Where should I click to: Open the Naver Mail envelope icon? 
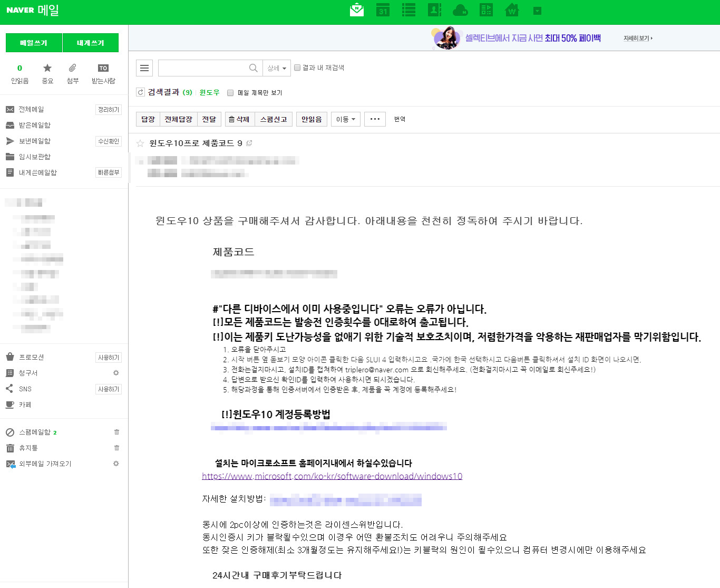(x=357, y=10)
